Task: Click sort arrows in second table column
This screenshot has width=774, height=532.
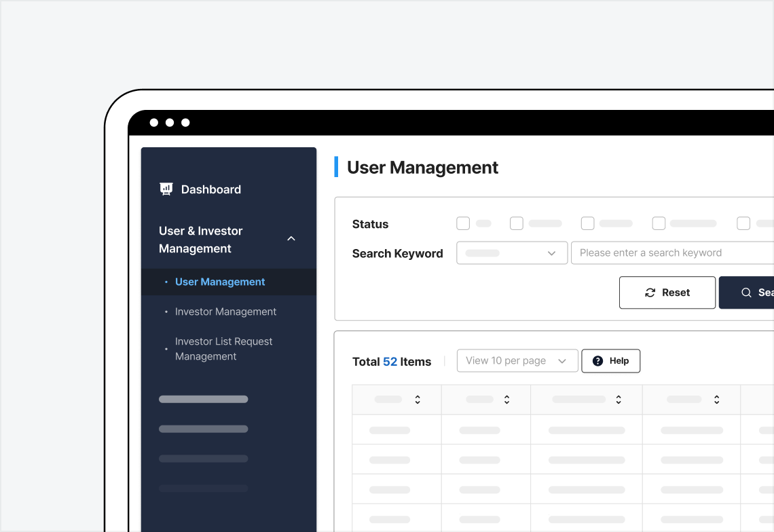Action: click(506, 400)
